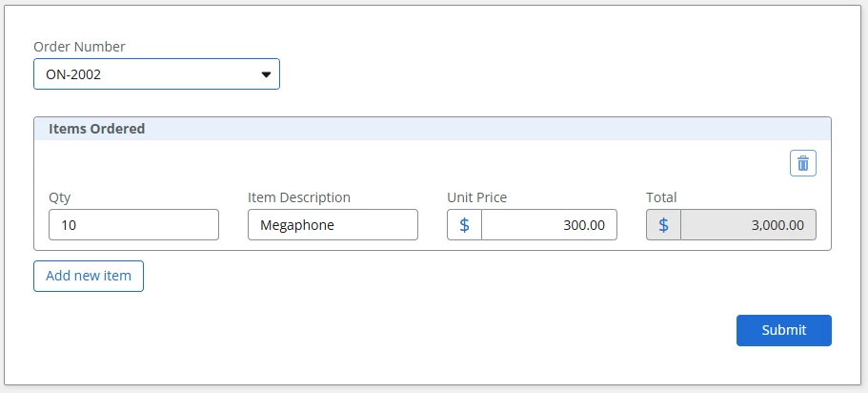Click the dollar icon in Total field

(664, 225)
